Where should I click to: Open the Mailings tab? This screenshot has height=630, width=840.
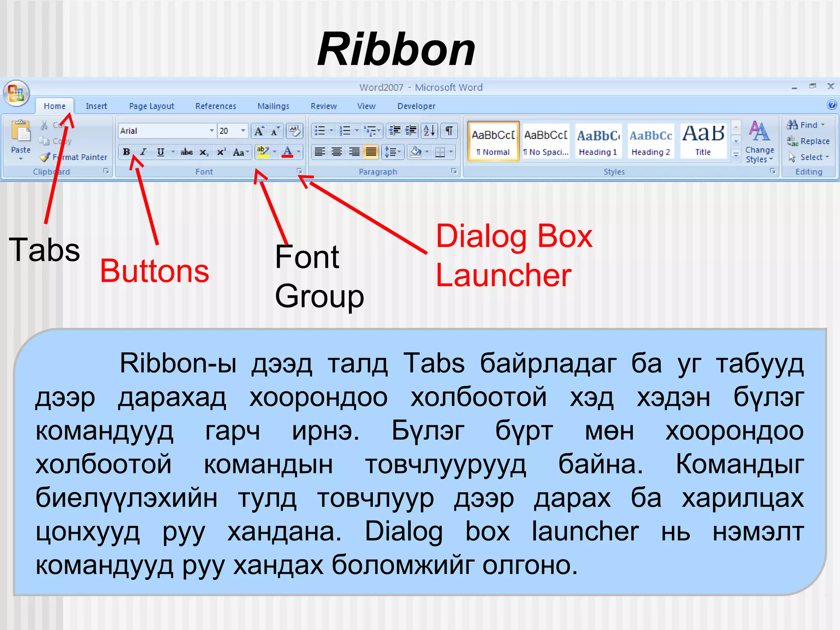pos(273,106)
